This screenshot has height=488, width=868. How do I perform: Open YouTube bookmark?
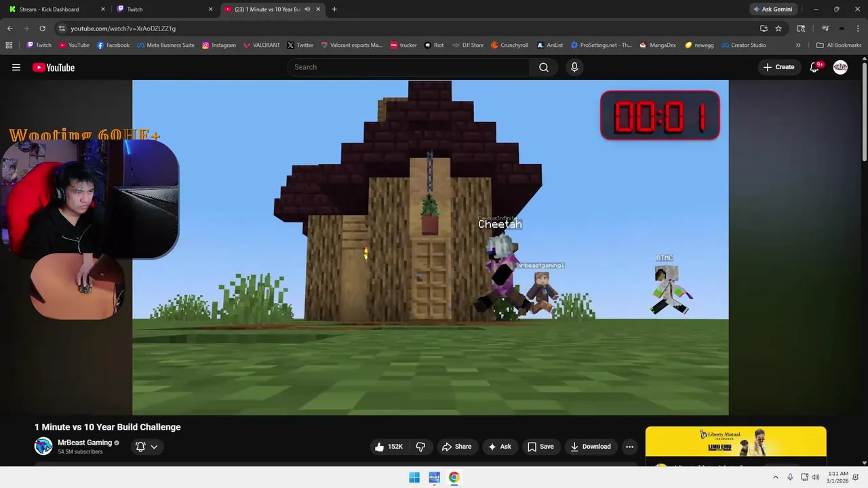(74, 45)
